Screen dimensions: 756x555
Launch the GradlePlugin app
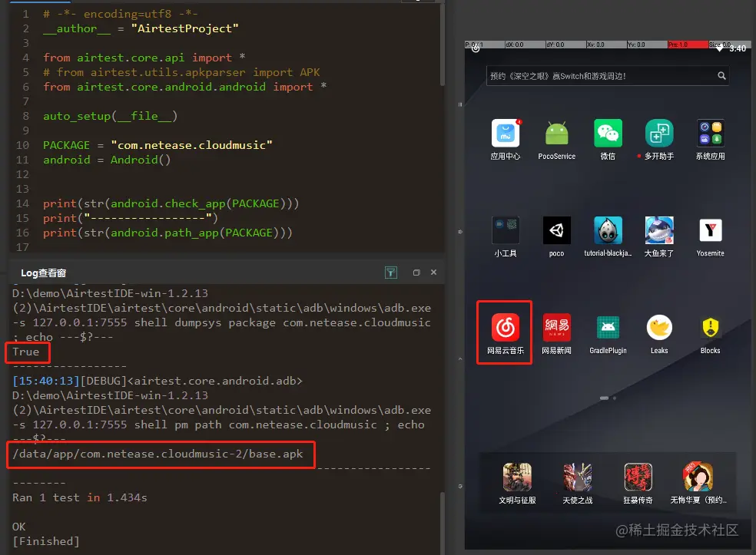tap(608, 328)
